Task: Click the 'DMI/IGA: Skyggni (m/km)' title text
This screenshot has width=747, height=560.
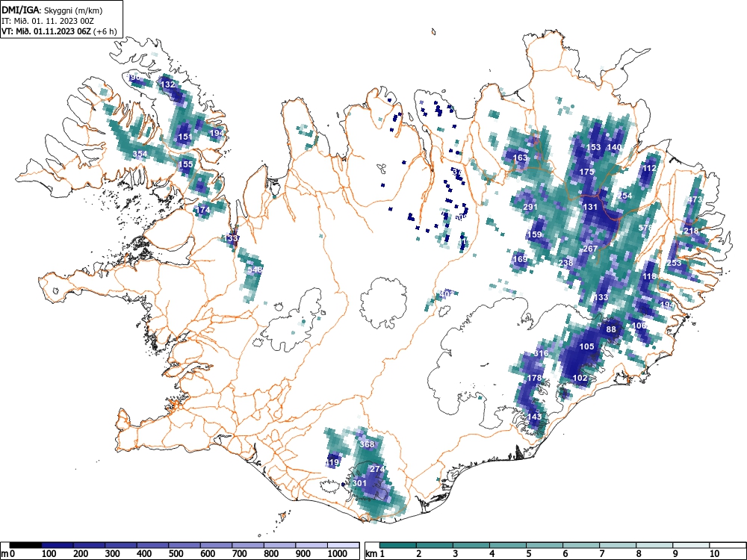Action: (x=52, y=10)
